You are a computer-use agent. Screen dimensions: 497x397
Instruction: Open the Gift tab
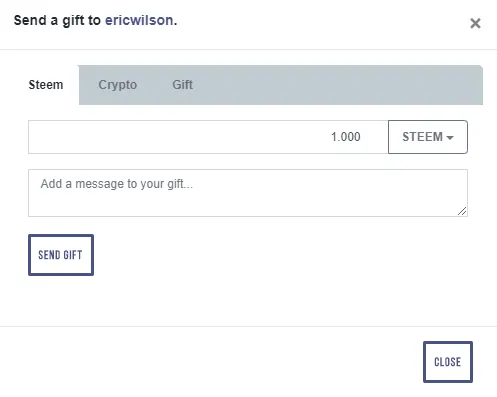point(182,85)
